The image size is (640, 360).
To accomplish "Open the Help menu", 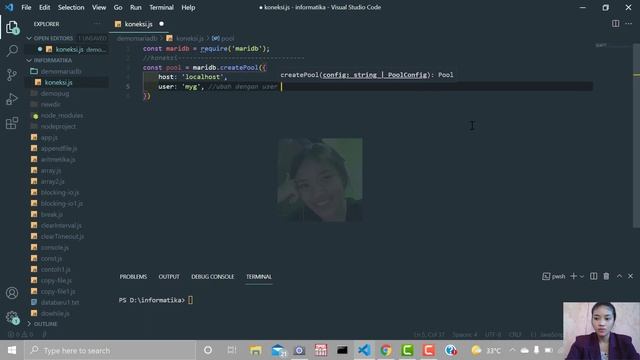I will point(188,7).
